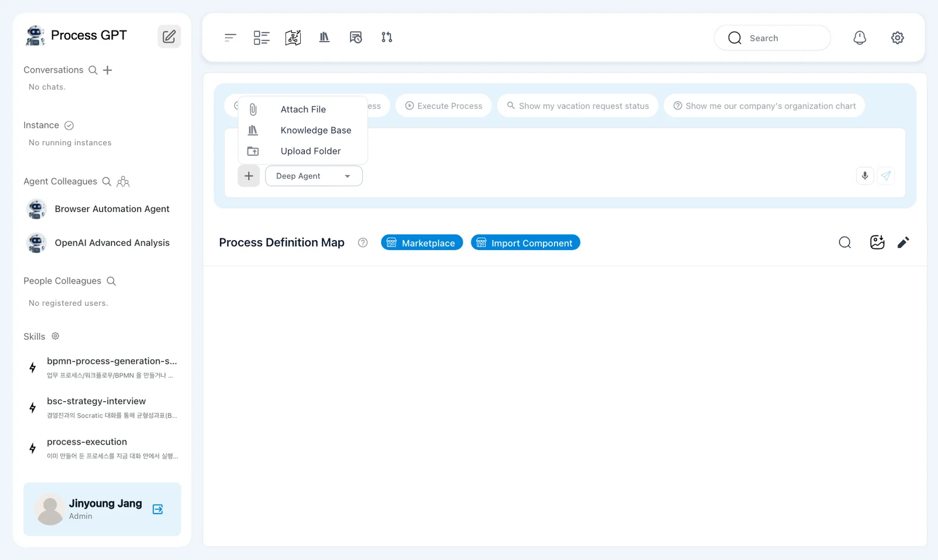Search People Colleagues with magnifier icon

[111, 281]
